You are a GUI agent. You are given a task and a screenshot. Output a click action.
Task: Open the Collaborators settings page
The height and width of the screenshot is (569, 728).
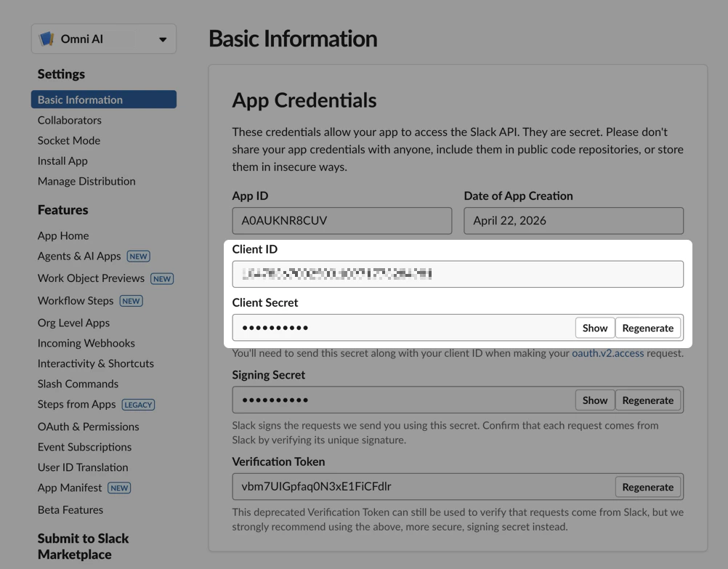tap(69, 120)
